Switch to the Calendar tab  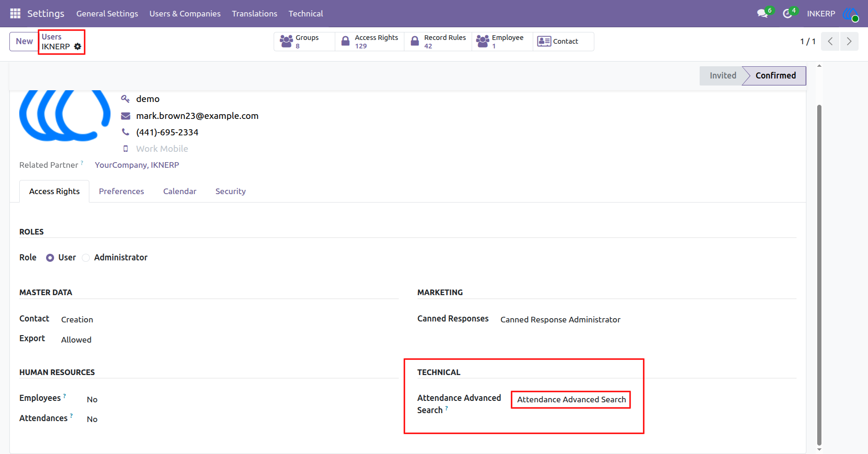180,191
